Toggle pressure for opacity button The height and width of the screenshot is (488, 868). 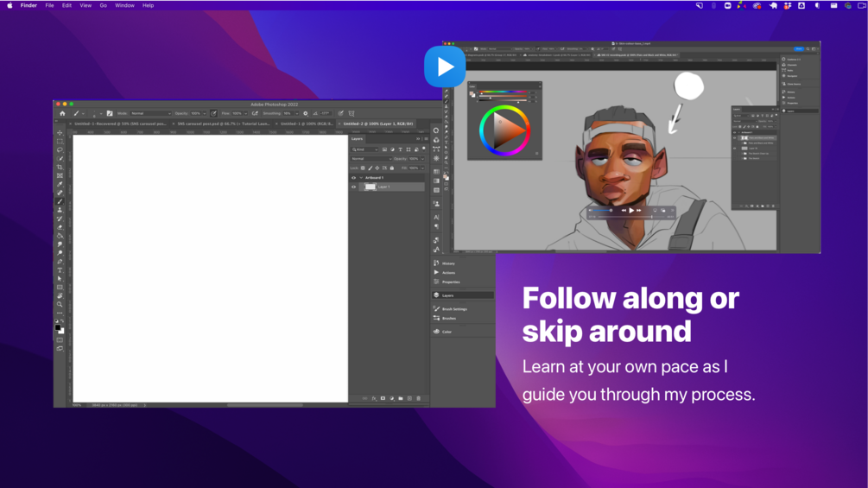(x=213, y=113)
